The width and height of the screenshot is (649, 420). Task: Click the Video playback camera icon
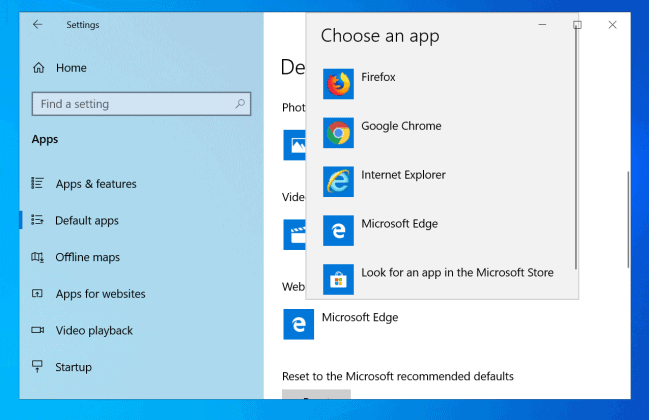[x=37, y=330]
